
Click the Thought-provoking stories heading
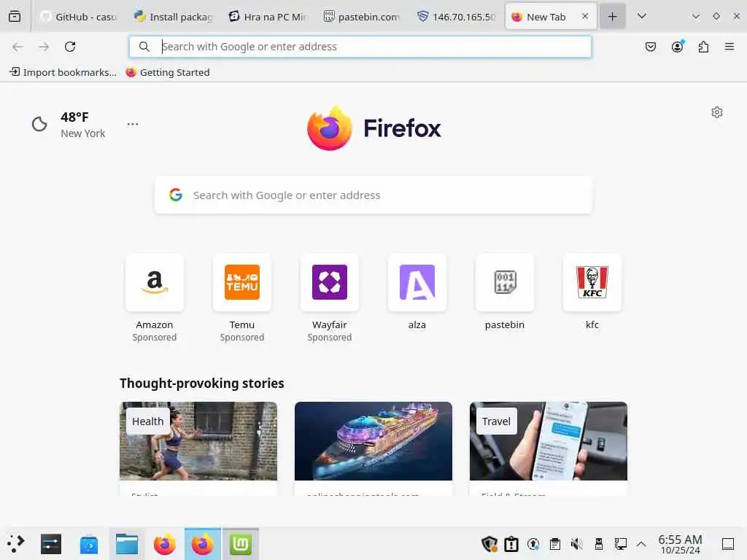click(202, 384)
